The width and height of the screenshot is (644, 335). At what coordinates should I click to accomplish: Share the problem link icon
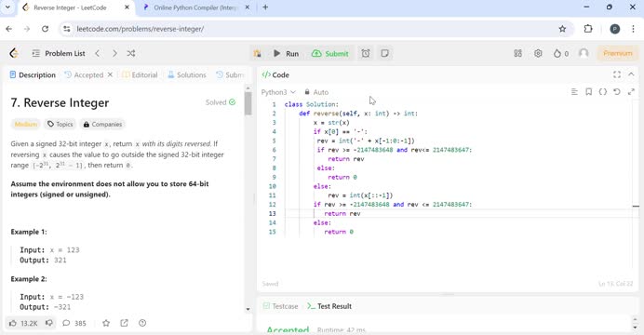(x=124, y=323)
